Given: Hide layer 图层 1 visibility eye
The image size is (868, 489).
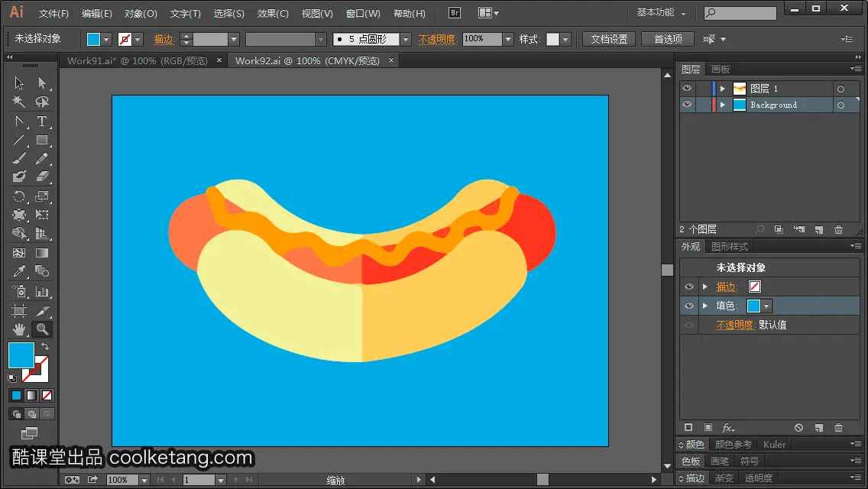Looking at the screenshot, I should pos(687,89).
